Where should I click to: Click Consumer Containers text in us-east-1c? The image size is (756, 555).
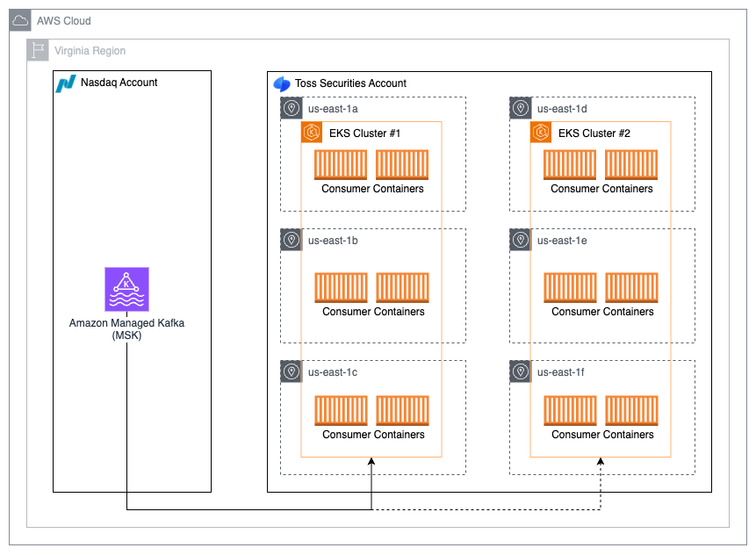pyautogui.click(x=373, y=435)
